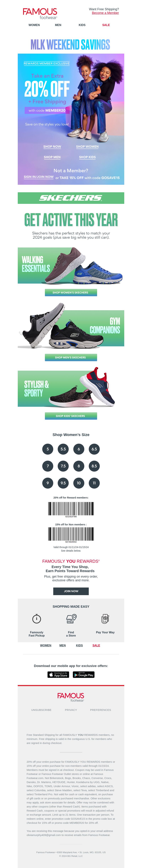Open the KIDS menu item in header
Screen dimensions: 142x868
82,25
